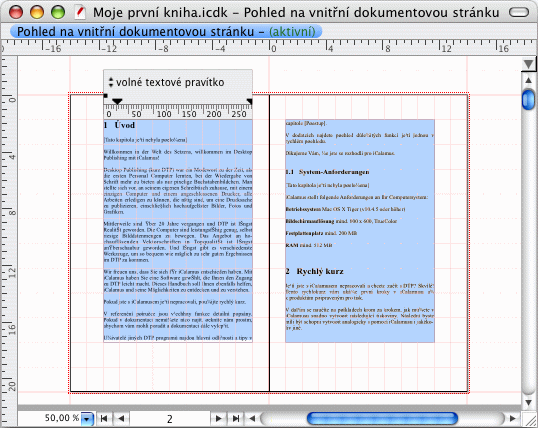Click the left indent marker on the text ruler
This screenshot has width=538, height=428.
117,101
